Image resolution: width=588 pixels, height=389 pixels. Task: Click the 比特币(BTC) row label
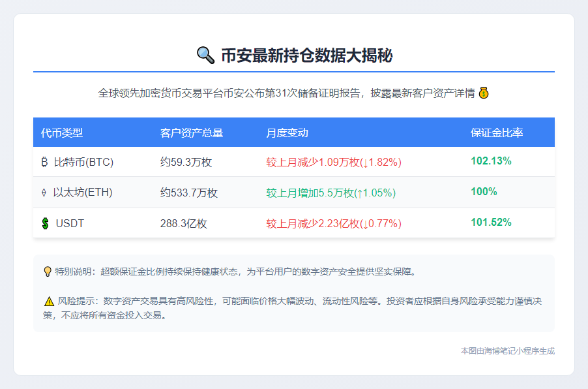(83, 162)
